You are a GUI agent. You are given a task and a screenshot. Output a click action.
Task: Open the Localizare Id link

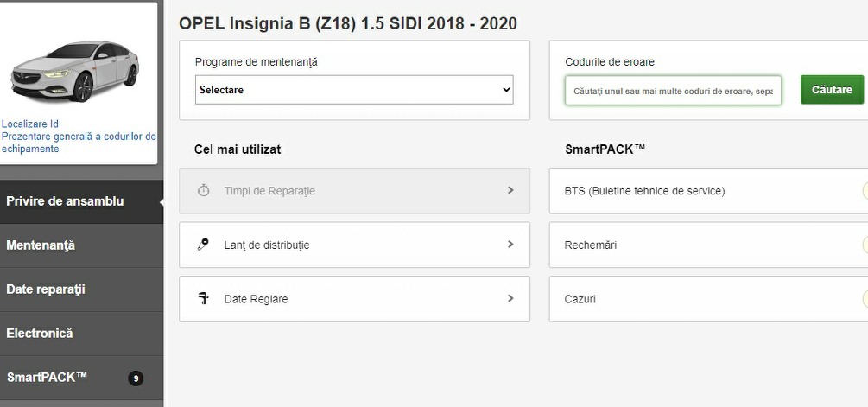coord(30,124)
